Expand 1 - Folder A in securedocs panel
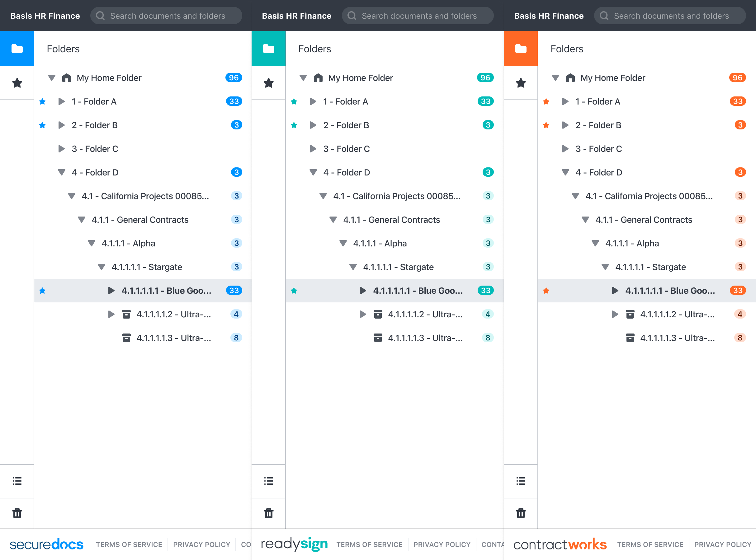This screenshot has height=560, width=756. point(61,101)
